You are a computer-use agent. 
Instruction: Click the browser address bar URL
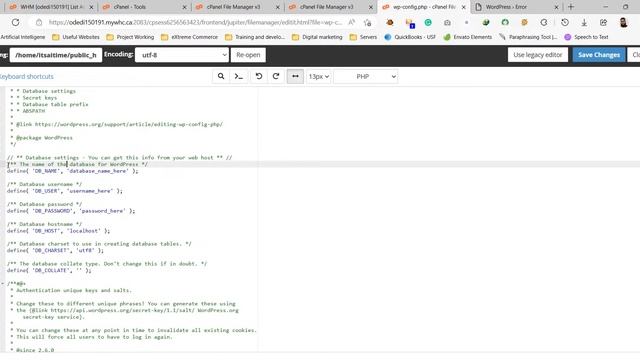[x=195, y=22]
